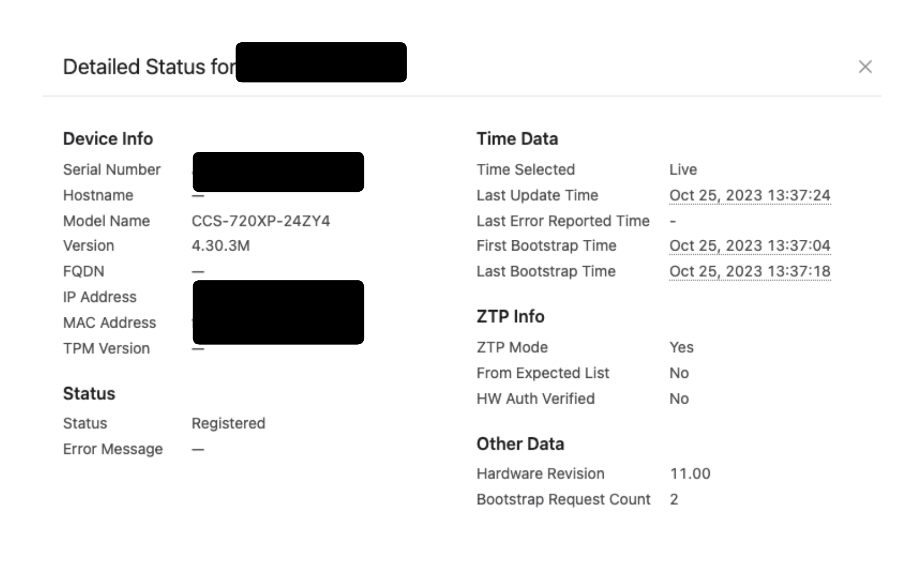Select the Device Info section header
Image resolution: width=924 pixels, height=576 pixels.
click(x=108, y=138)
